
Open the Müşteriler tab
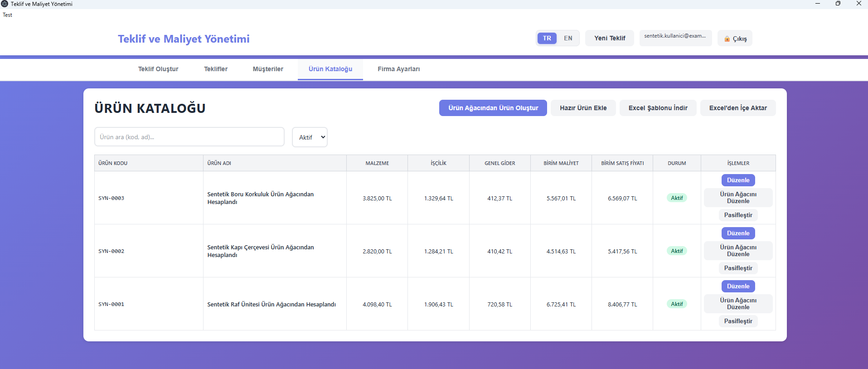pyautogui.click(x=268, y=69)
